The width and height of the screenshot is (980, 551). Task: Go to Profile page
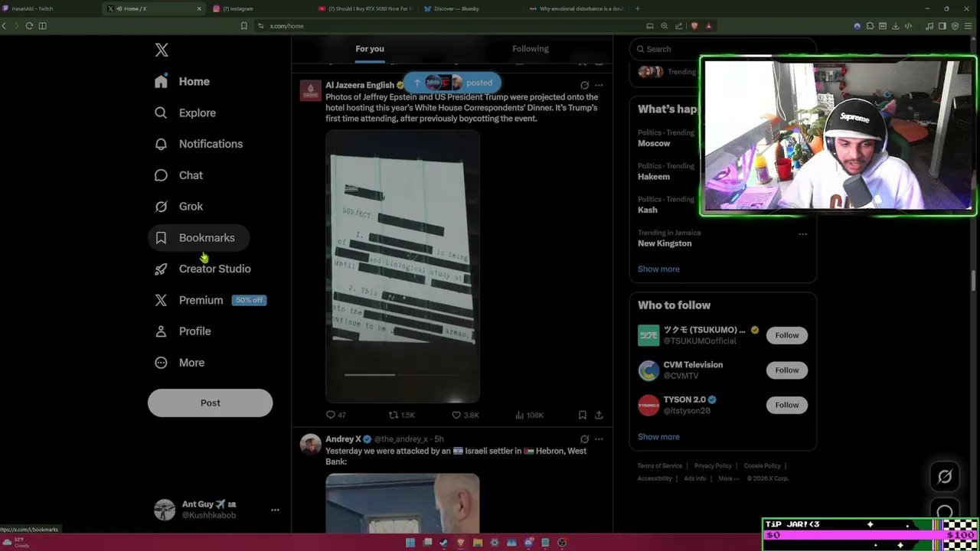(x=183, y=331)
